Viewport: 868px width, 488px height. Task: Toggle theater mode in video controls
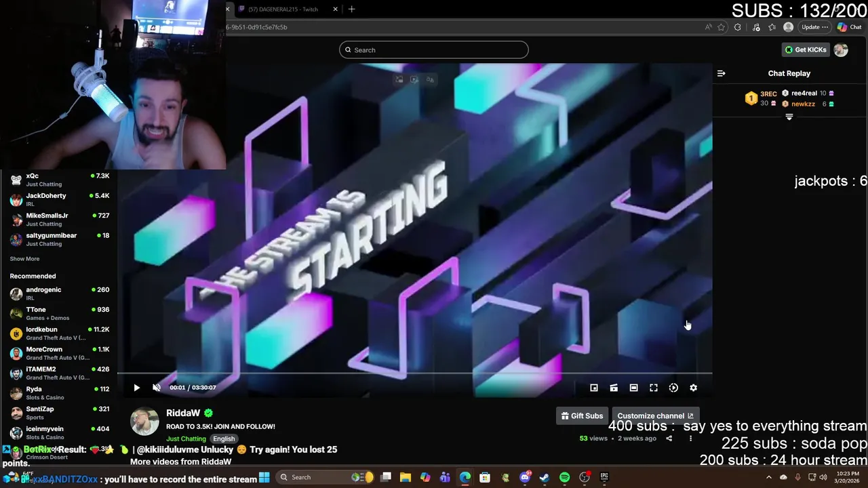click(633, 388)
